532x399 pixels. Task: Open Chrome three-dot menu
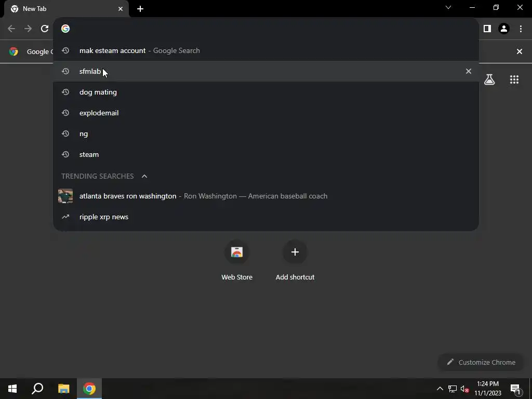tap(521, 29)
